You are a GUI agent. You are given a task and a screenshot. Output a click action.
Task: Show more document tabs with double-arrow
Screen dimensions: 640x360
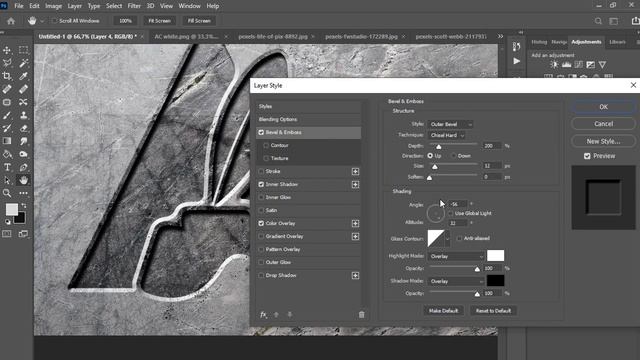[500, 36]
